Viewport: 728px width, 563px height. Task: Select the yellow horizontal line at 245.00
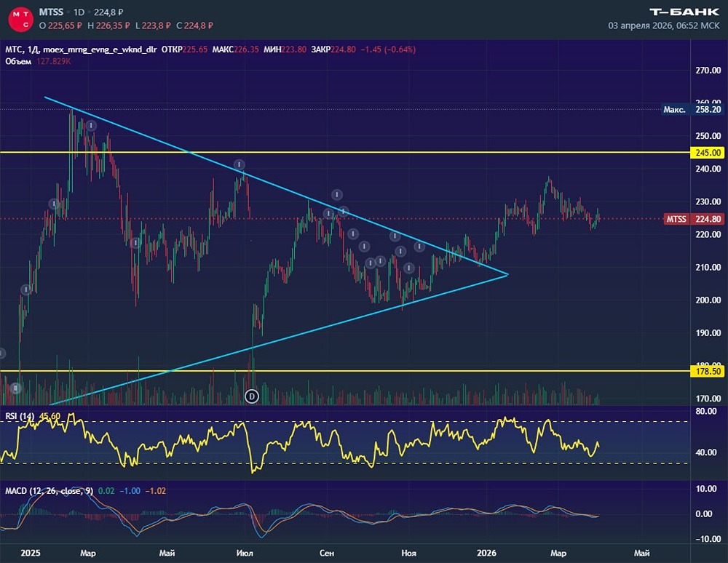pyautogui.click(x=345, y=153)
